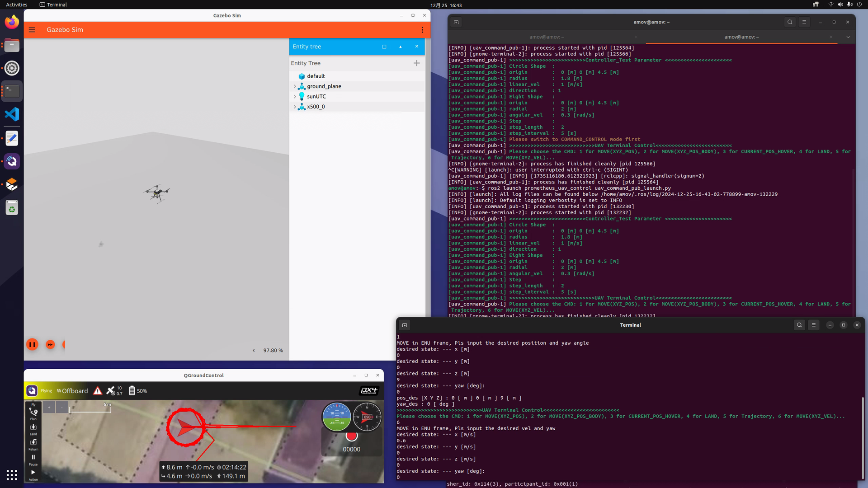Start video recording with red button
Viewport: 868px width, 488px height.
(x=351, y=436)
